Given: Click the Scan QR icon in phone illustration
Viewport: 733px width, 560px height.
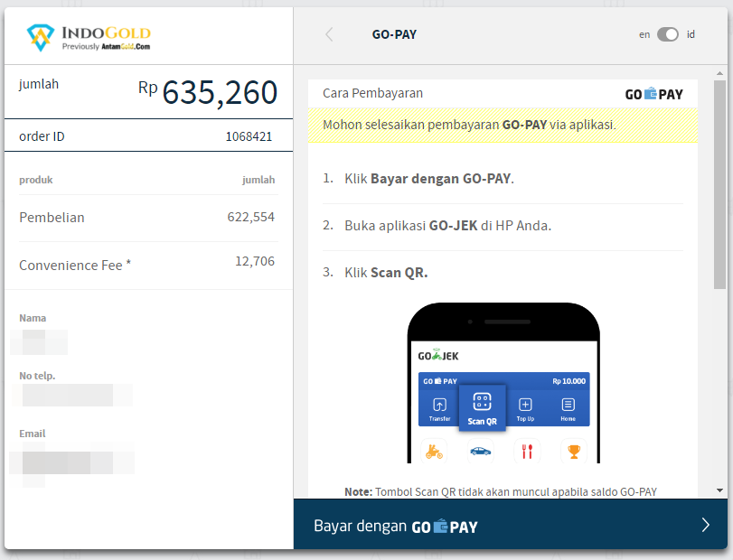Looking at the screenshot, I should (x=482, y=407).
